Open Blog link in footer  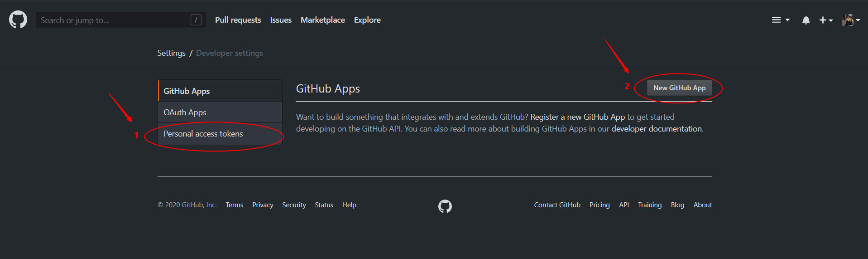pyautogui.click(x=677, y=205)
